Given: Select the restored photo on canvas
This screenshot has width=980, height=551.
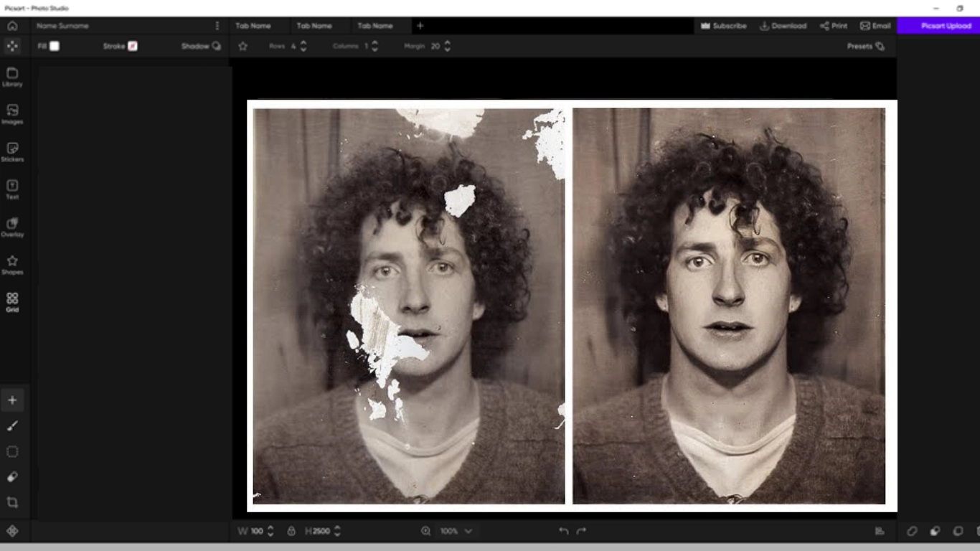Looking at the screenshot, I should [729, 306].
